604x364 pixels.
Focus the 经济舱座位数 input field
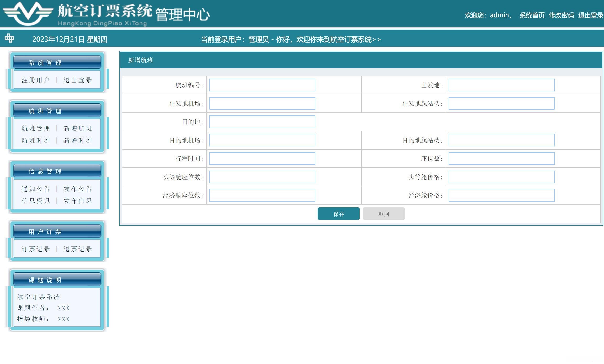point(262,195)
